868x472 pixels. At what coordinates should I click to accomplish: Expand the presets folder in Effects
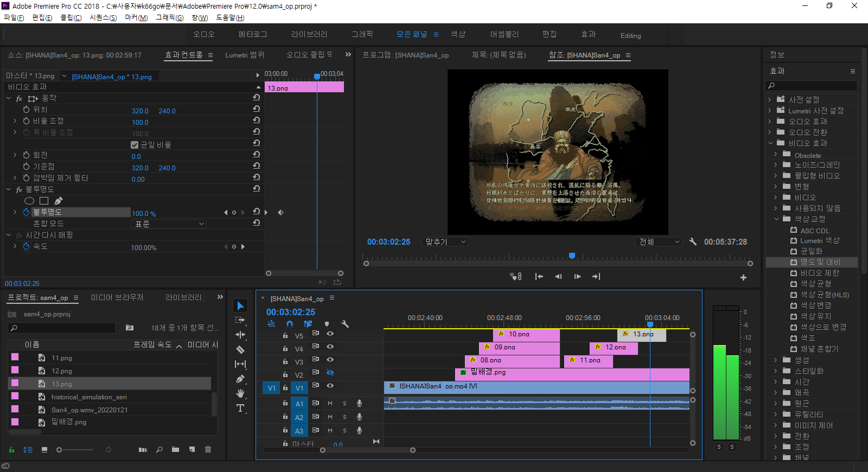(770, 99)
